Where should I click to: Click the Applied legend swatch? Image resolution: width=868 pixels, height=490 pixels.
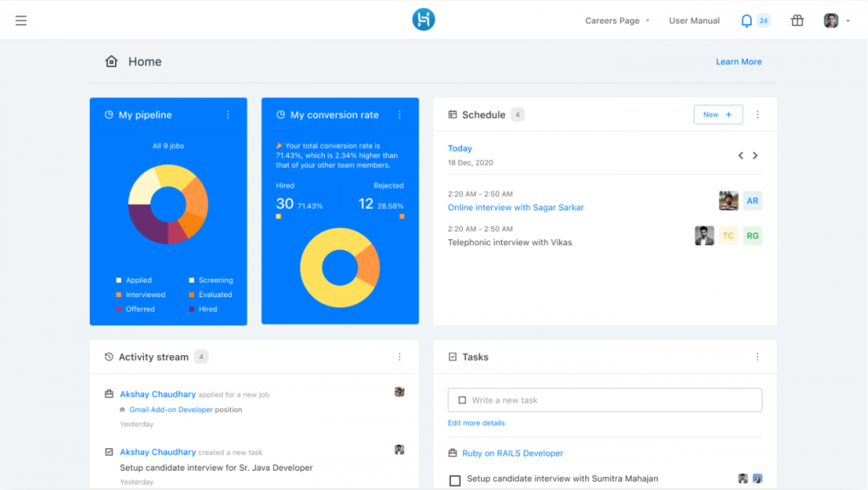(x=119, y=280)
